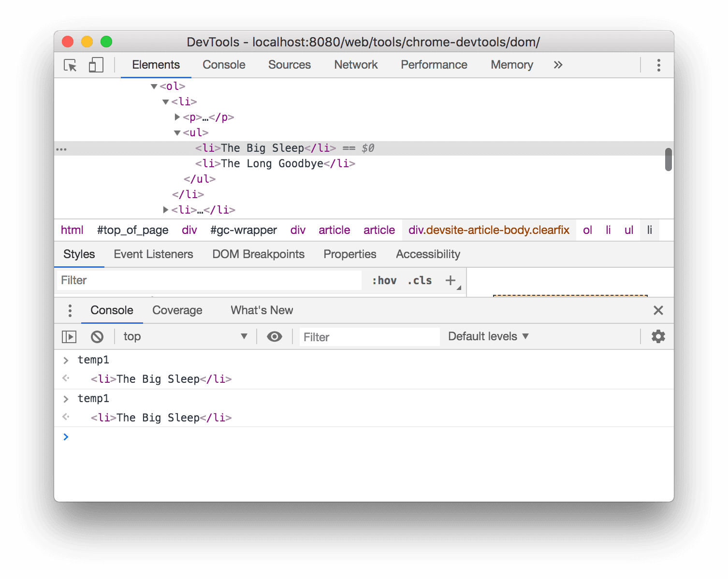Toggle the .cls element classes pane
This screenshot has width=728, height=579.
click(x=420, y=280)
